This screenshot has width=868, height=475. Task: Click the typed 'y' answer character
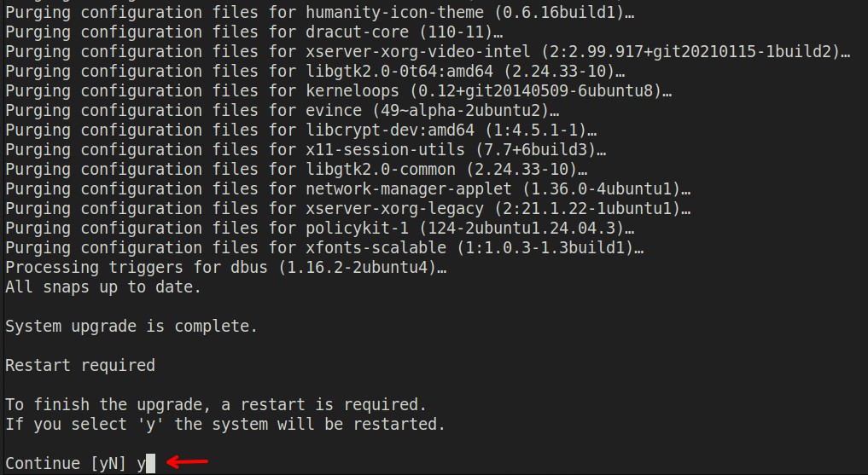tap(141, 464)
